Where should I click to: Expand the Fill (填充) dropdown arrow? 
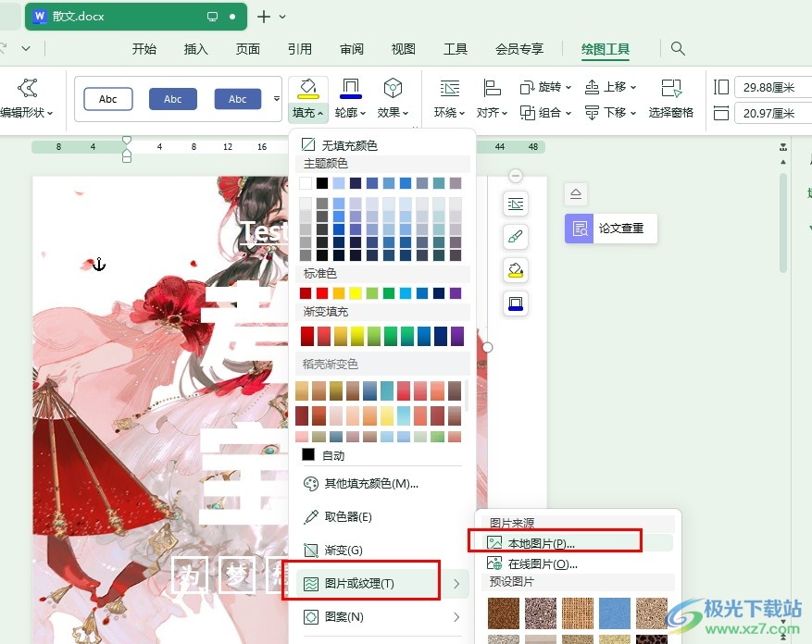[x=320, y=113]
